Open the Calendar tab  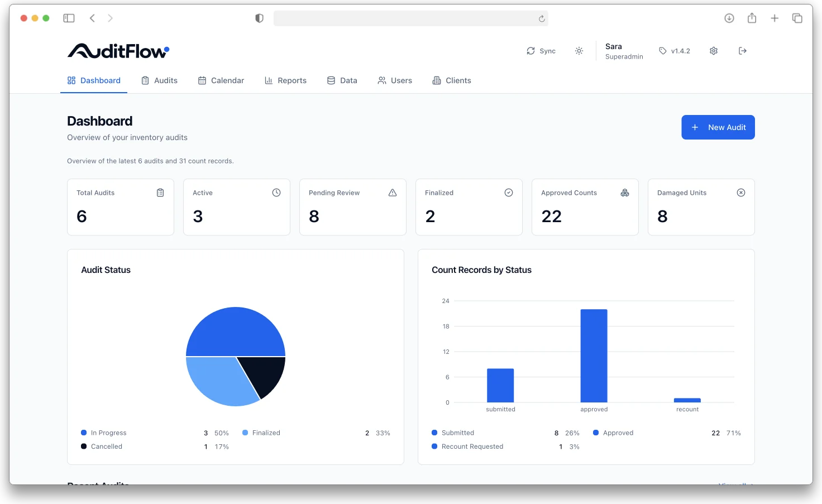(x=221, y=80)
